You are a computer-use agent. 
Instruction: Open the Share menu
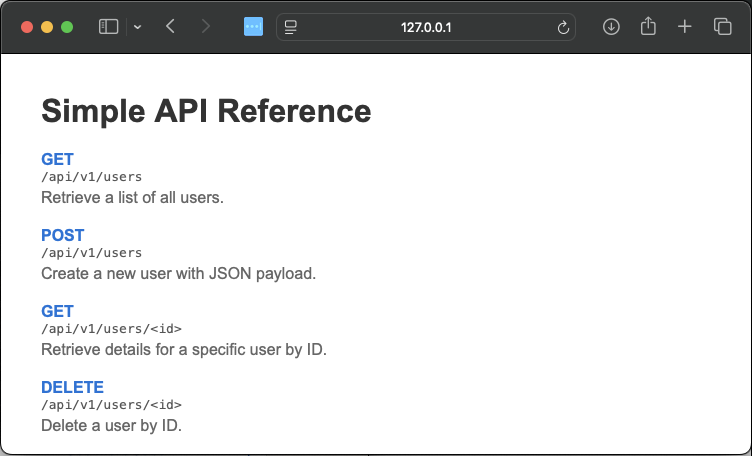point(648,26)
